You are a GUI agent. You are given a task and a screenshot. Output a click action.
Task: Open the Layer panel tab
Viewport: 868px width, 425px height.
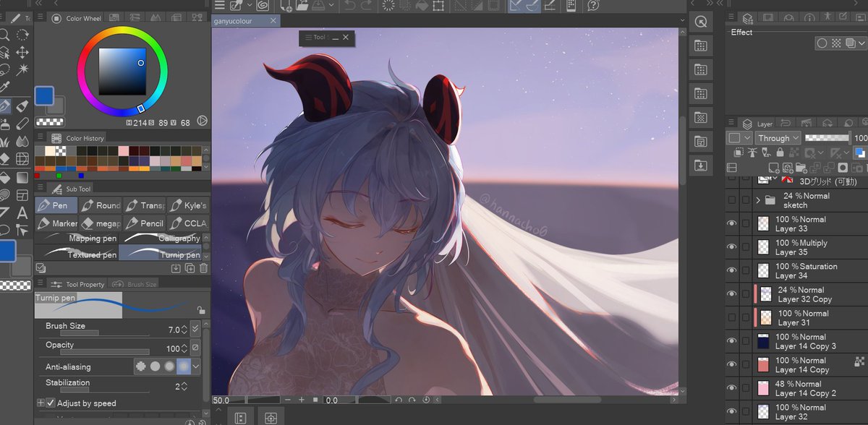point(757,124)
